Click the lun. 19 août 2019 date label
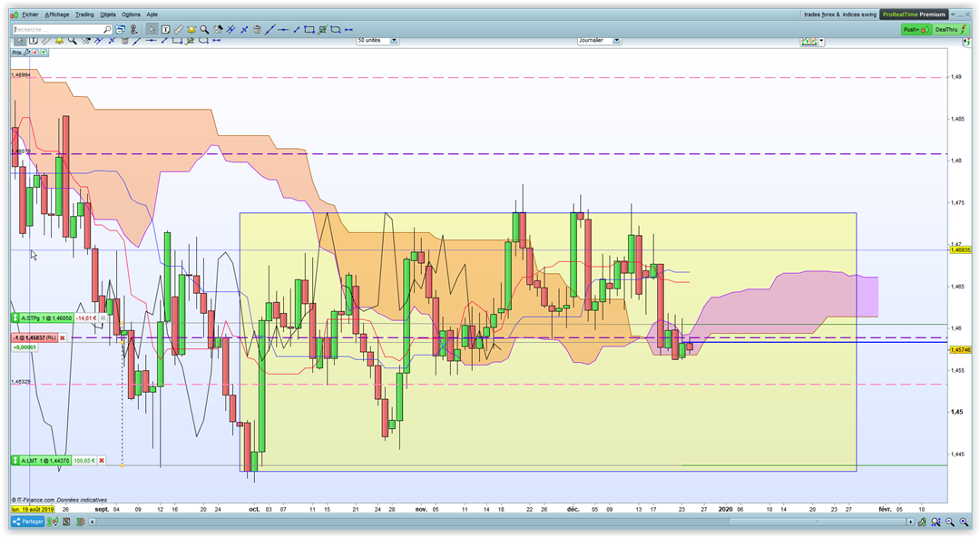980x537 pixels. tap(33, 509)
